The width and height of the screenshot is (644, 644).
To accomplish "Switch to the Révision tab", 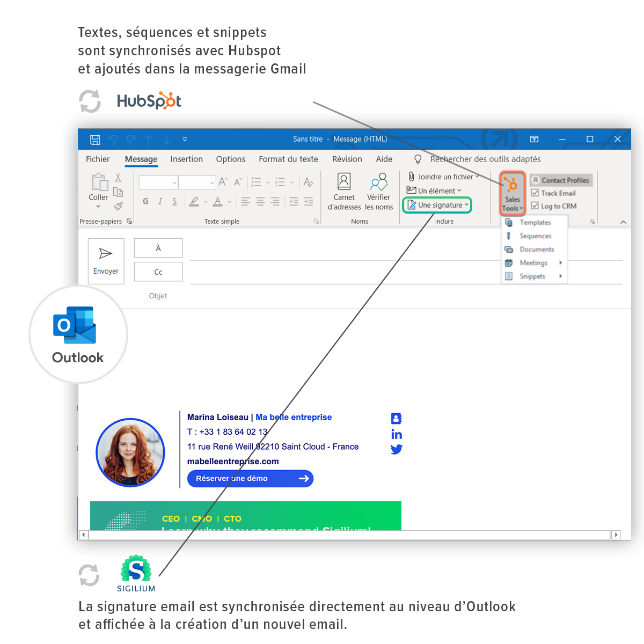I will pos(347,159).
